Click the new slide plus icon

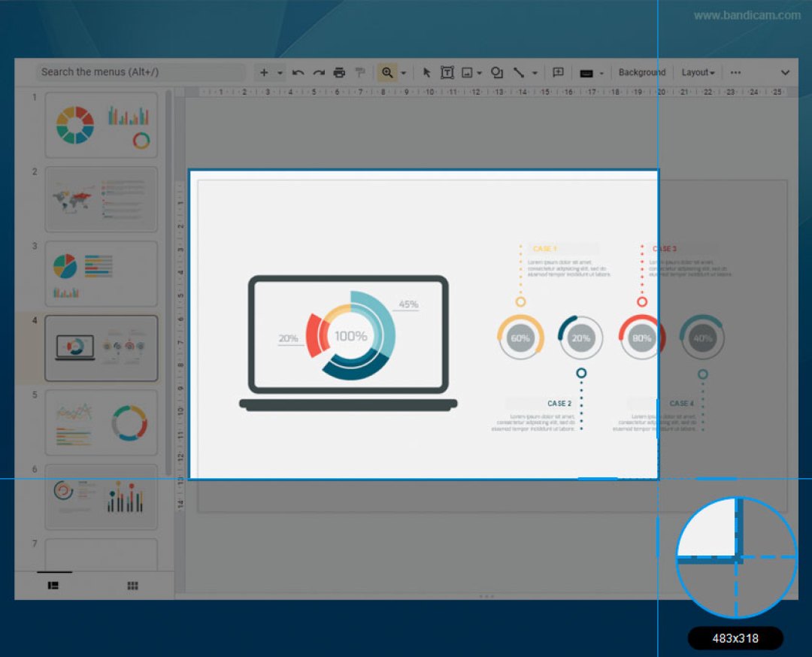264,72
